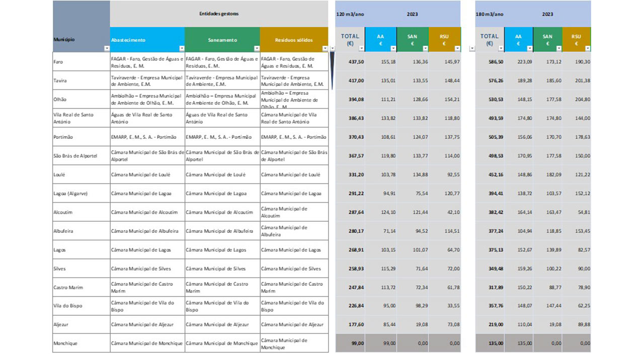Expand the Saneamento column filter arrow

coord(257,48)
